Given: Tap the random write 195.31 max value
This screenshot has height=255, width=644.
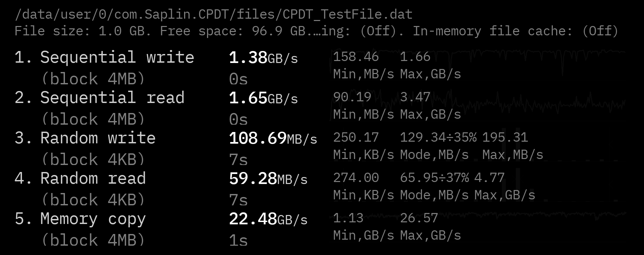Looking at the screenshot, I should pos(505,137).
